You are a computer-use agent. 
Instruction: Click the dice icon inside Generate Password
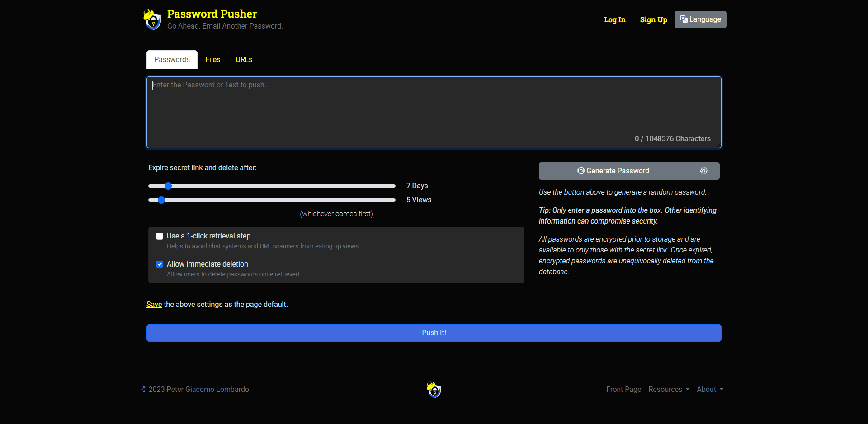point(581,171)
